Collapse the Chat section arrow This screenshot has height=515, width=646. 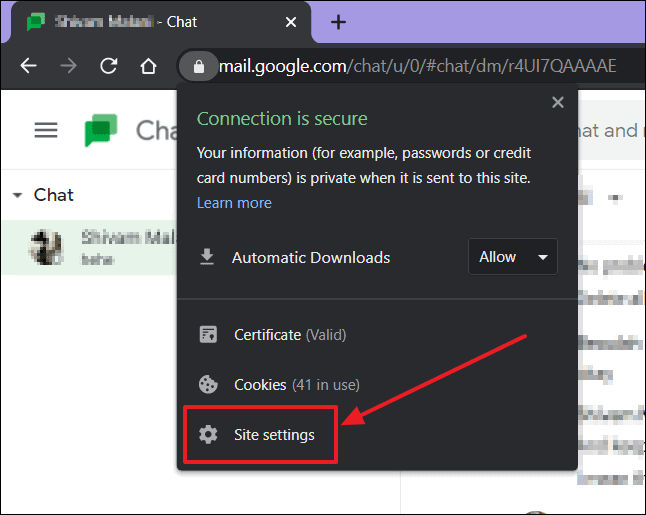point(17,195)
